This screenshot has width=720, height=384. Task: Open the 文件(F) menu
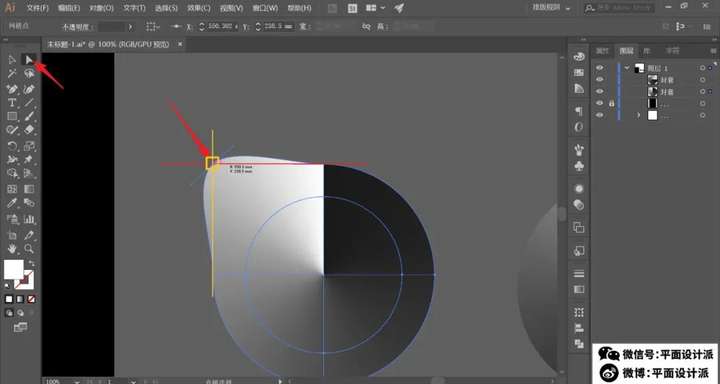pyautogui.click(x=38, y=8)
